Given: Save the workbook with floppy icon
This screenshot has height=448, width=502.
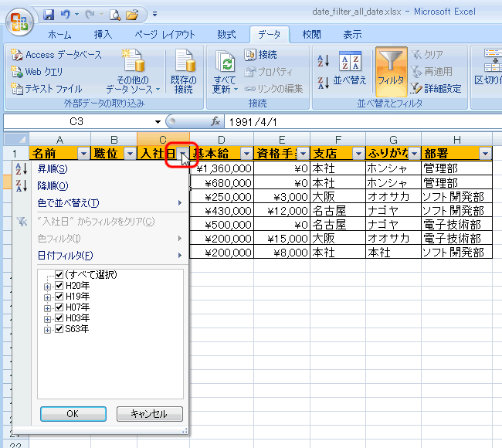Looking at the screenshot, I should (x=49, y=15).
